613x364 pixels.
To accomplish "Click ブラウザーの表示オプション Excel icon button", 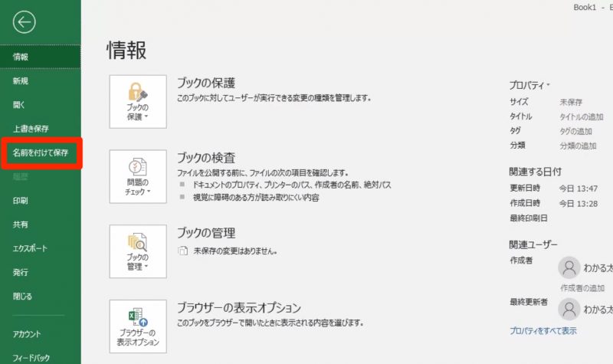I will (138, 326).
